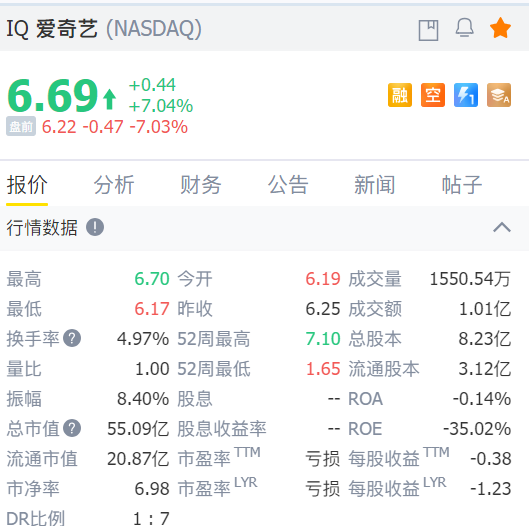Click the ROE value -35.02%

pos(477,429)
